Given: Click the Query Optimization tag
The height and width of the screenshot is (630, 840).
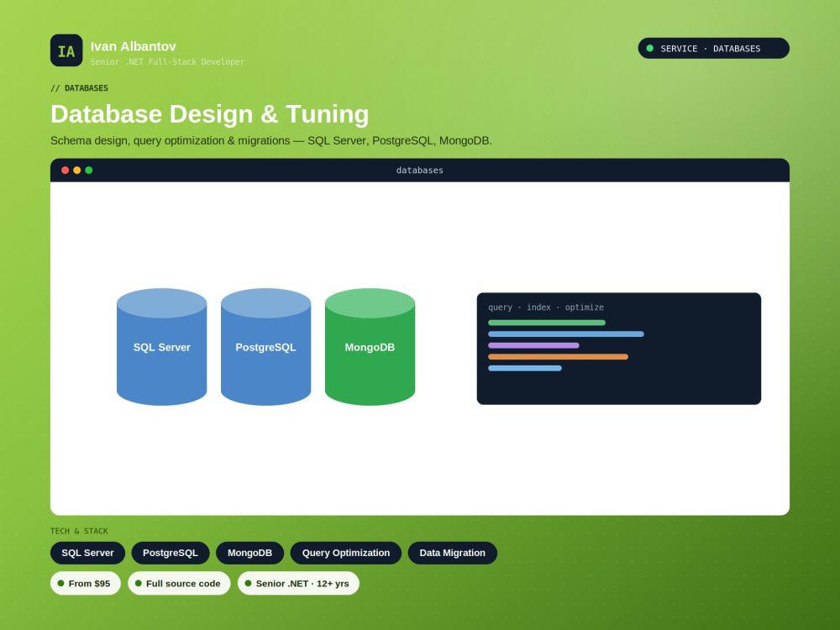Looking at the screenshot, I should click(345, 553).
